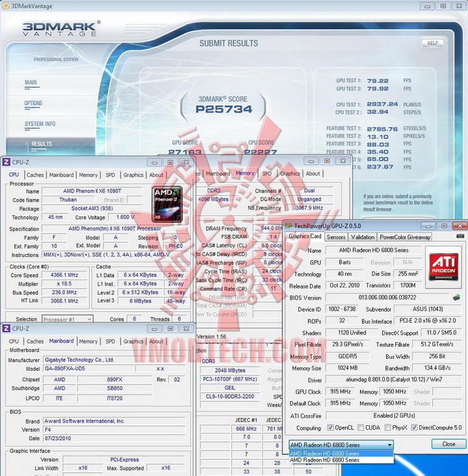The image size is (468, 476).
Task: Click the CPU-Z icon in bottom CPU-Z title bar
Action: tap(6, 328)
